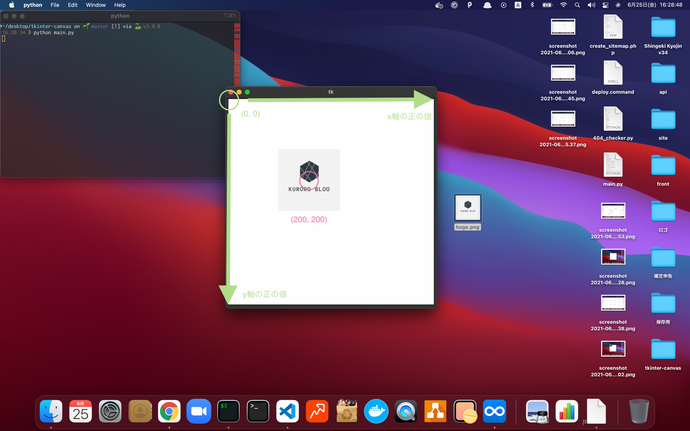This screenshot has width=690, height=431.
Task: Launch Google Chrome from the dock
Action: pyautogui.click(x=169, y=411)
